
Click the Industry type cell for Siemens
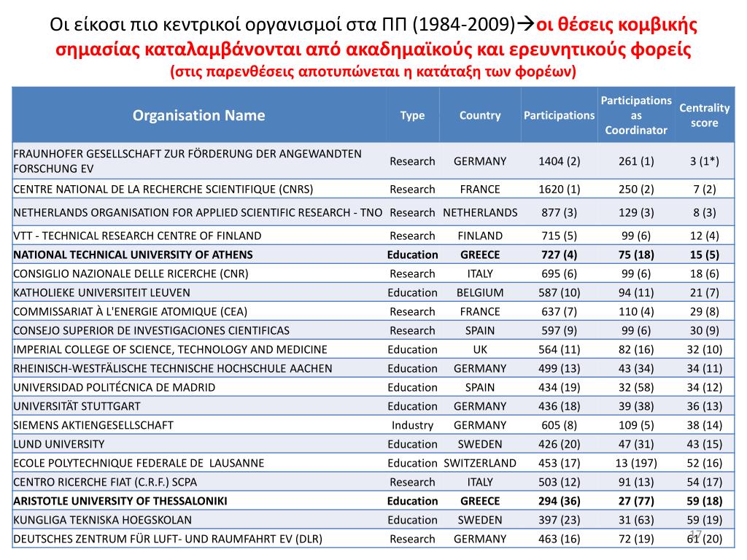(413, 425)
